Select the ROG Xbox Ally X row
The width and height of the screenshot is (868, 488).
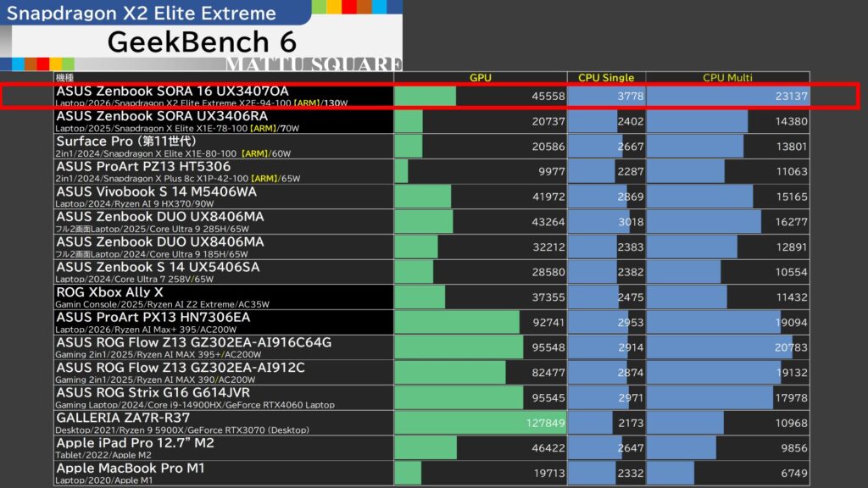[109, 292]
